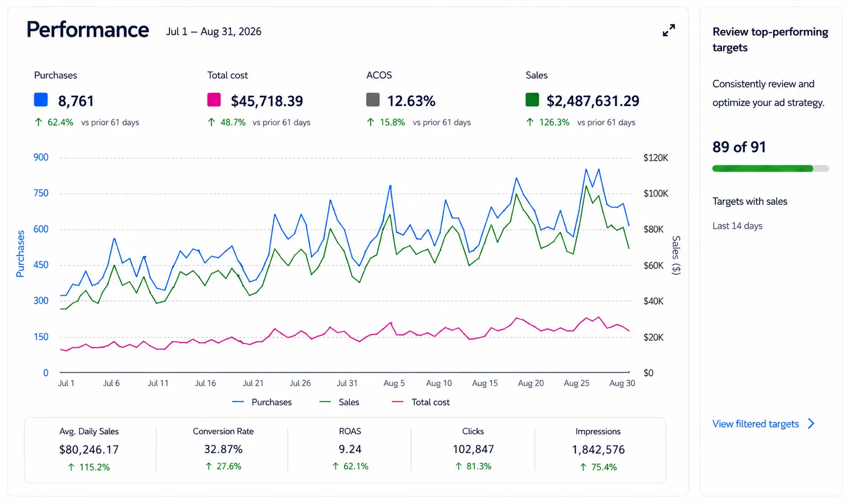Screen dimensions: 850x504
Task: Toggle the Total cost series in legend
Action: [x=421, y=402]
